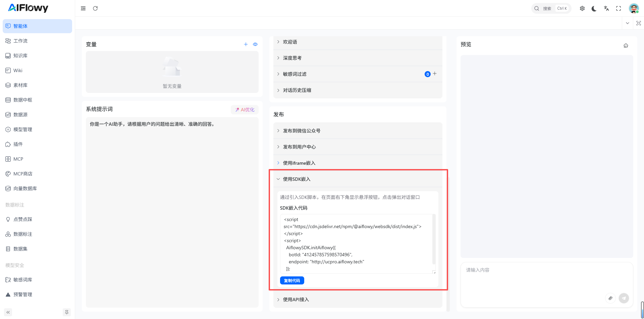The width and height of the screenshot is (644, 319).
Task: Click the SDK code box scrollbar
Action: pos(434,240)
